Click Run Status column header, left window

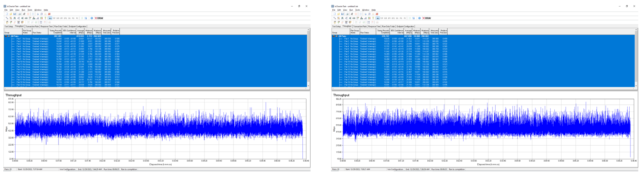click(40, 32)
